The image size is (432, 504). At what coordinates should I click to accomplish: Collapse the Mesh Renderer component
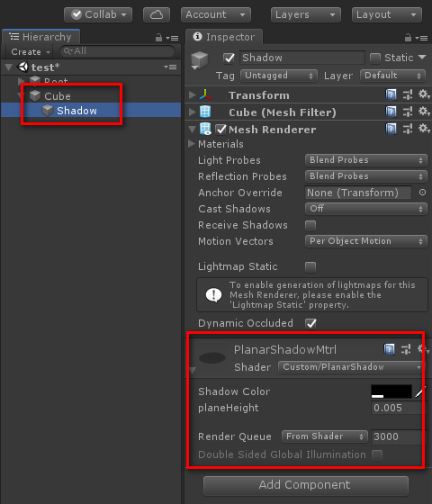click(x=193, y=130)
